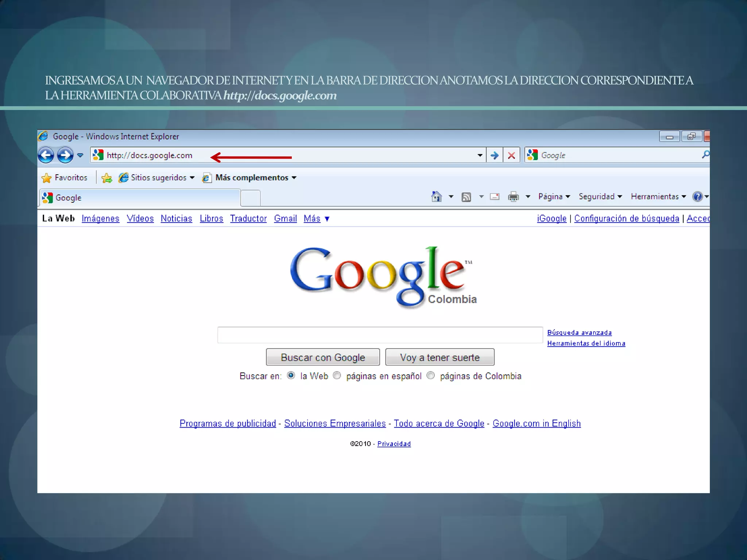Image resolution: width=747 pixels, height=560 pixels.
Task: Open the Página menu
Action: click(x=554, y=197)
